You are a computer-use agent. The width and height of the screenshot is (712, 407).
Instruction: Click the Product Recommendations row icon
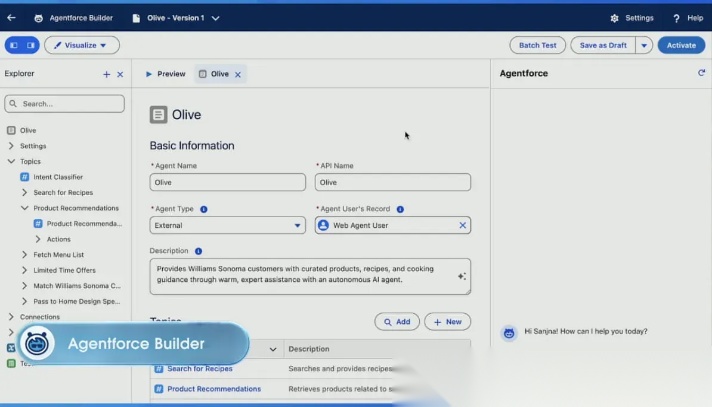click(158, 389)
